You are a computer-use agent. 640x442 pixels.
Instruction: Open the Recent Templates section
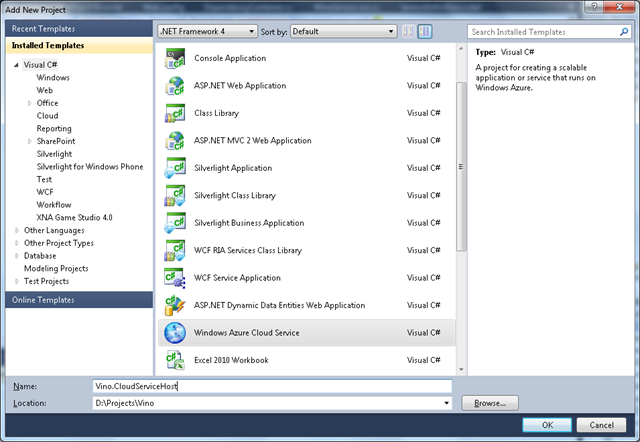(79, 29)
